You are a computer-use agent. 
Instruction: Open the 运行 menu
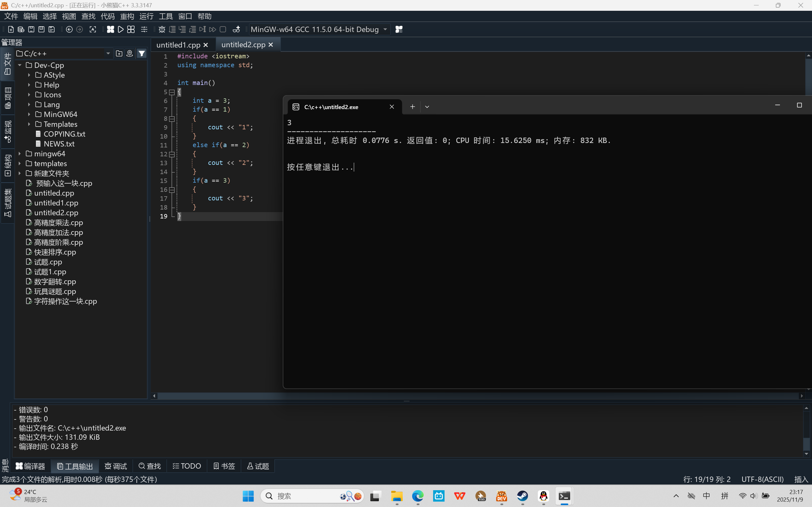coord(146,16)
